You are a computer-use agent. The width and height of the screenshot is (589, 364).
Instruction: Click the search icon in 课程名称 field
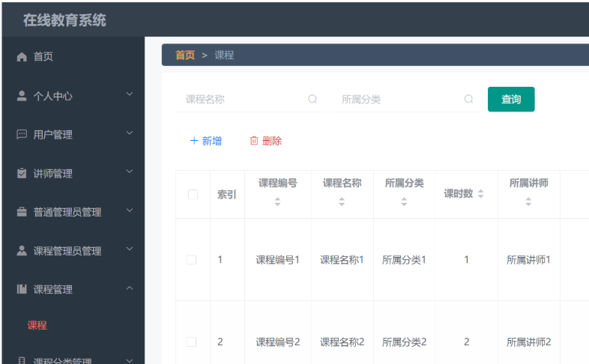pyautogui.click(x=312, y=99)
